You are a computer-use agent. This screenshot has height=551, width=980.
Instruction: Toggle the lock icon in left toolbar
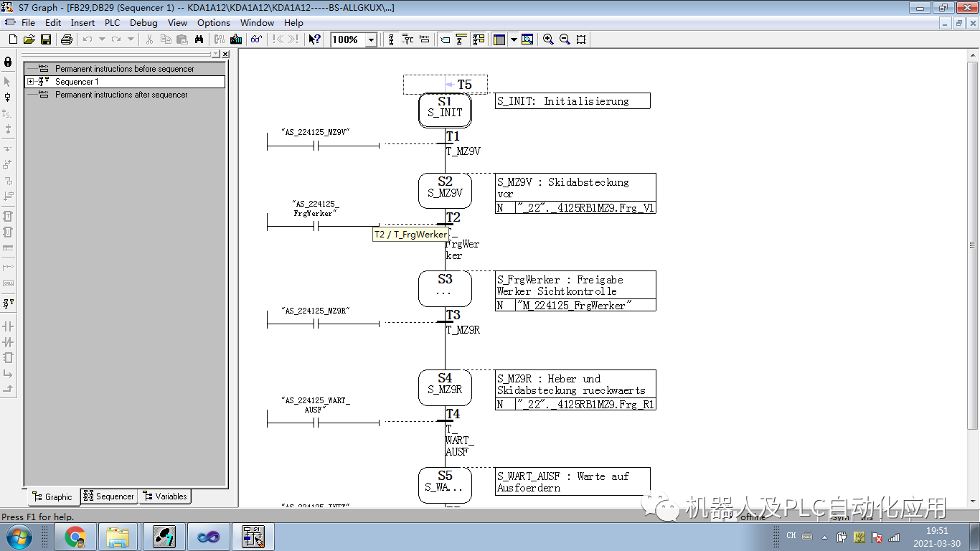[8, 62]
